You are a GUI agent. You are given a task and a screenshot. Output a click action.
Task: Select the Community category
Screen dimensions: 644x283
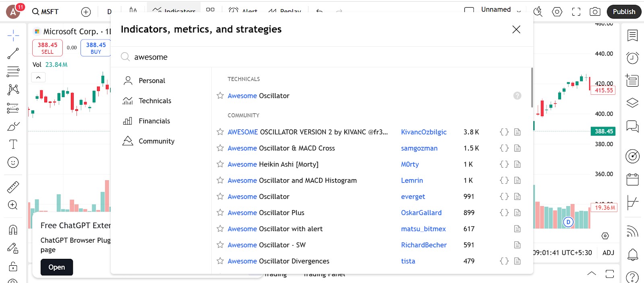[161, 141]
